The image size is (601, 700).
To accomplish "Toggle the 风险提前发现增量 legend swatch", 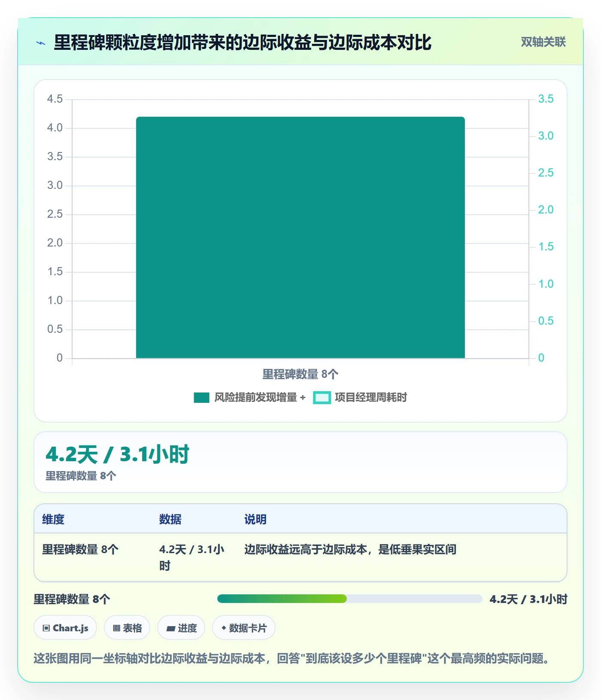I will [201, 398].
